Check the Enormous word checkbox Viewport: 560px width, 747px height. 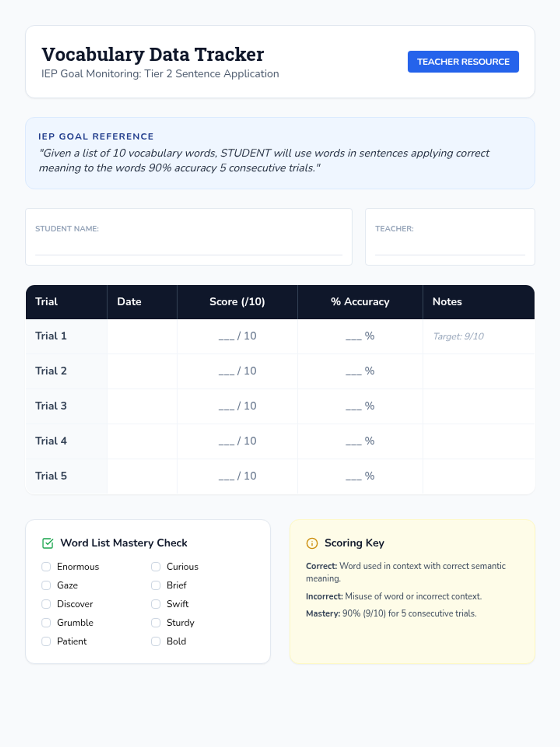tap(46, 566)
